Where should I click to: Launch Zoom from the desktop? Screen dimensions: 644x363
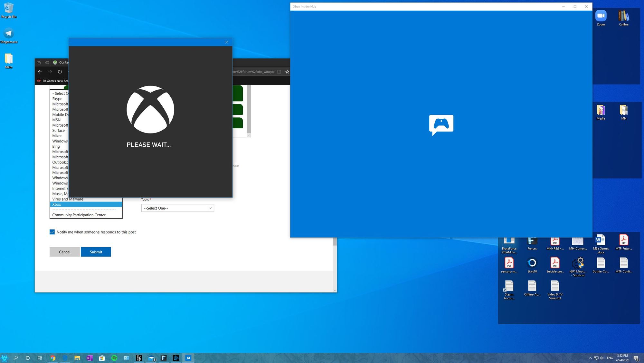coord(601,16)
